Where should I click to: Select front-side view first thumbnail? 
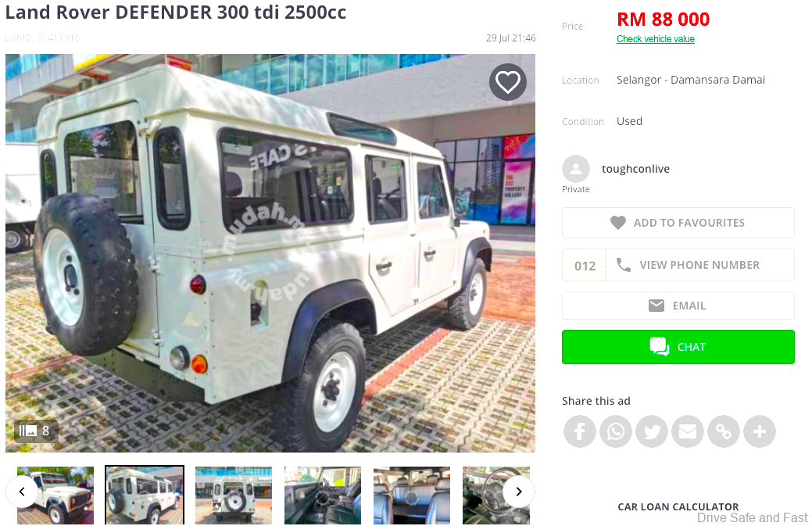[x=55, y=496]
